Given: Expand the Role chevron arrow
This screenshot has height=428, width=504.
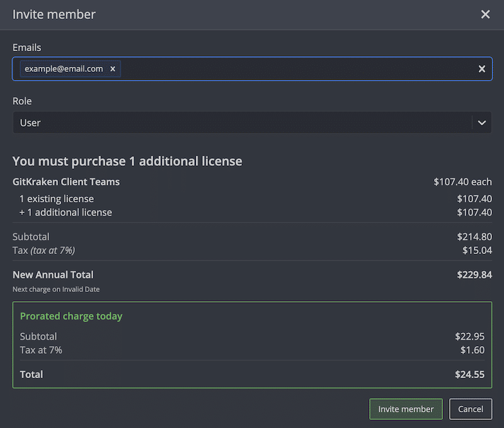Looking at the screenshot, I should pos(481,123).
